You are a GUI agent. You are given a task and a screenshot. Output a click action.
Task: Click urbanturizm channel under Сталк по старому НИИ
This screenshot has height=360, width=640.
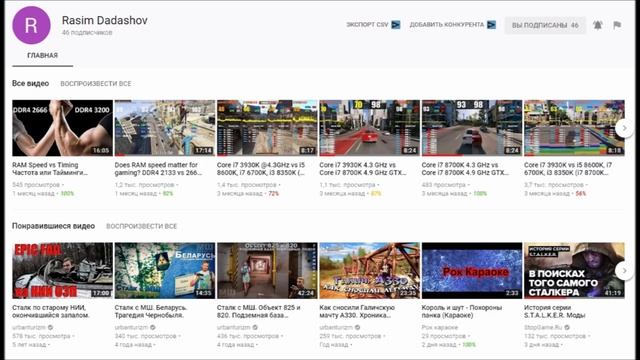(29, 327)
